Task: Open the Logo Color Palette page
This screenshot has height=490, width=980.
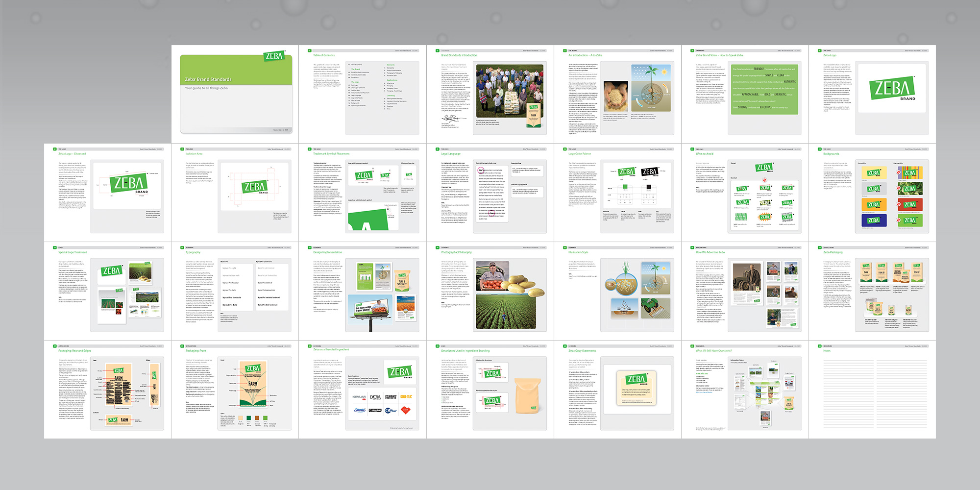Action: coord(617,193)
